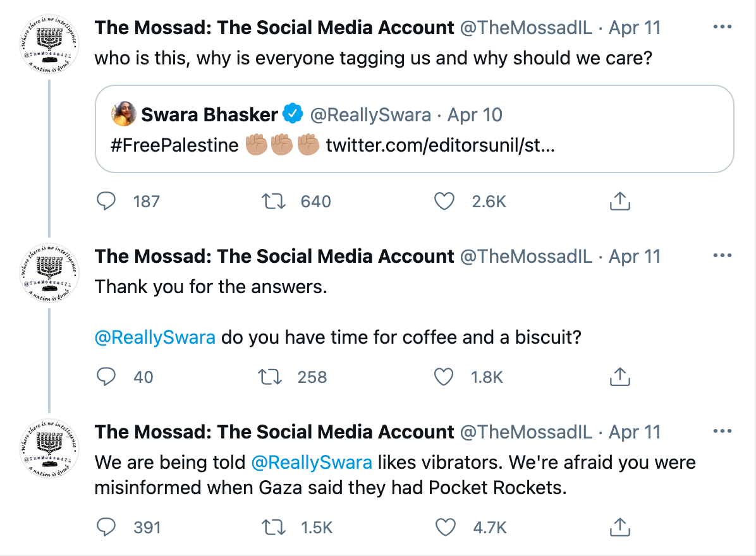Screen dimensions: 756x556
Task: Click the @ReallySwara mention in the vibrators tweet
Action: [312, 462]
